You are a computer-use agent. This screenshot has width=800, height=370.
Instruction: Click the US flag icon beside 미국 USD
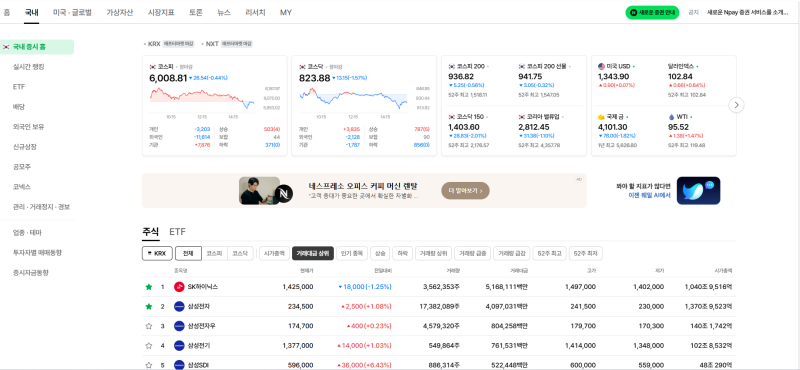[601, 66]
